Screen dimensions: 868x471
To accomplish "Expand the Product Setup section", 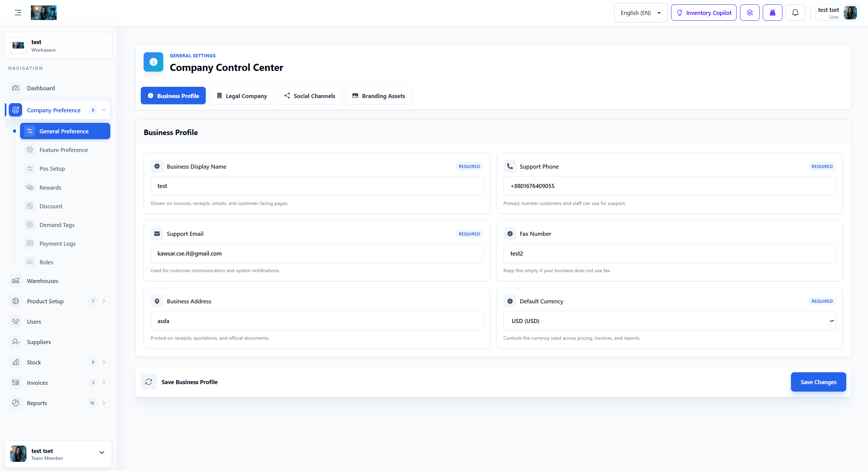I will [104, 301].
